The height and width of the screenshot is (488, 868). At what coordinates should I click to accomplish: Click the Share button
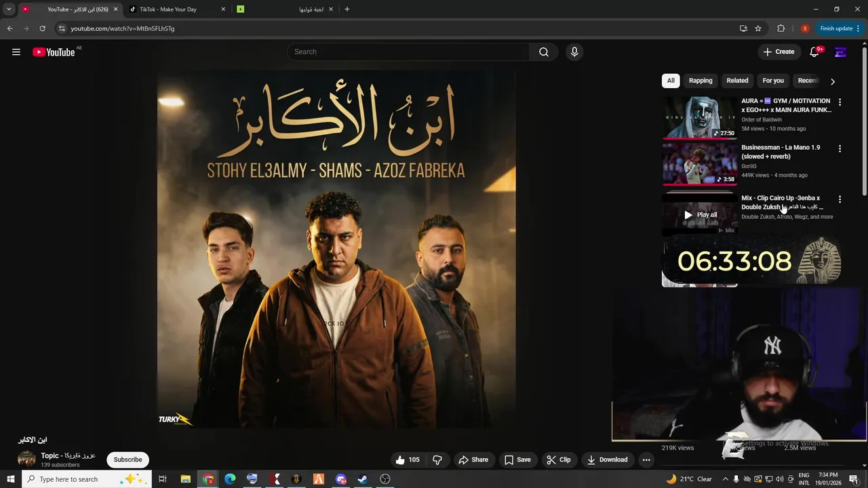click(473, 460)
